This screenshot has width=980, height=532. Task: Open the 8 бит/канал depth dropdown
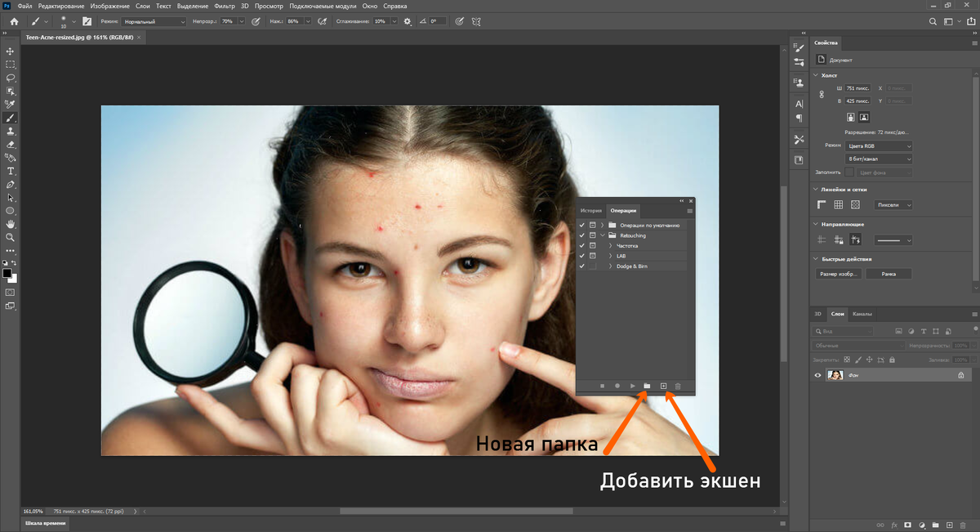point(878,159)
